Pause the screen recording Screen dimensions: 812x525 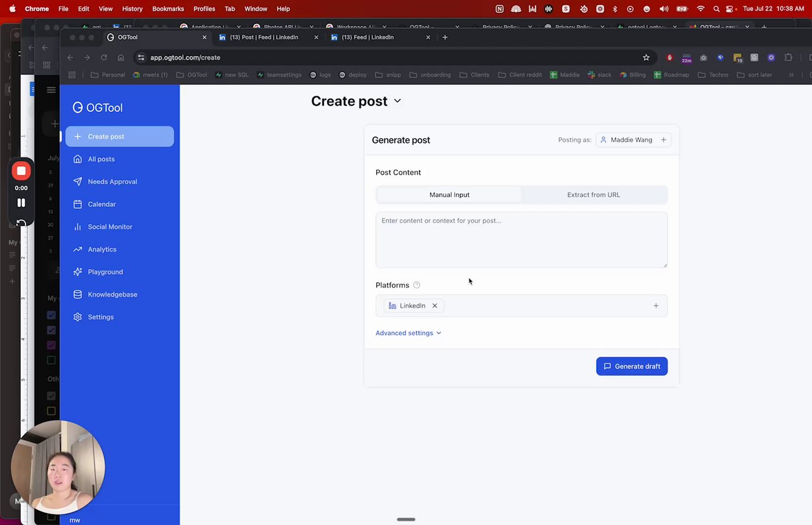(21, 203)
